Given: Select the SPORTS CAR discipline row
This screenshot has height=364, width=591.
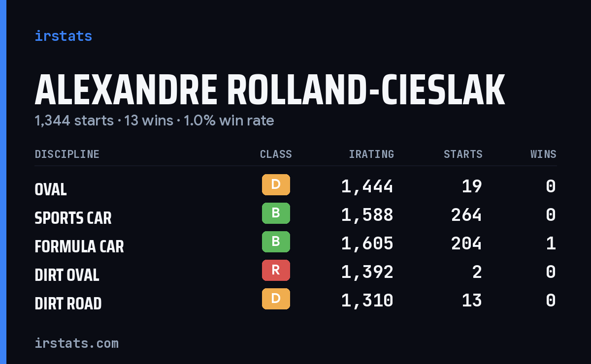Looking at the screenshot, I should click(295, 215).
